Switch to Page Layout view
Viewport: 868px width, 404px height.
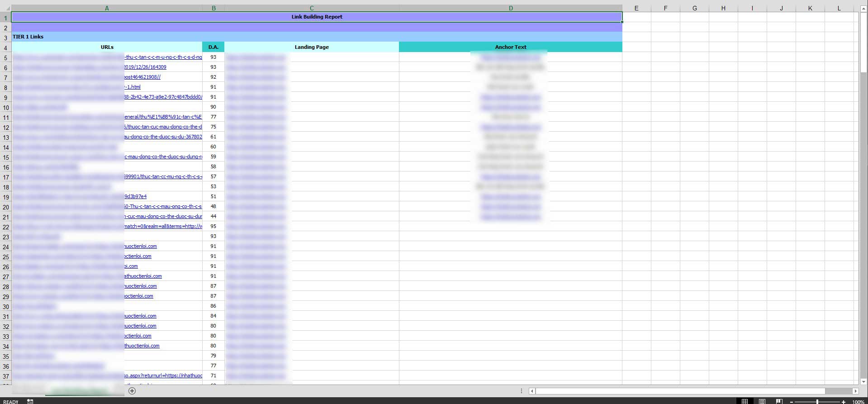point(762,401)
